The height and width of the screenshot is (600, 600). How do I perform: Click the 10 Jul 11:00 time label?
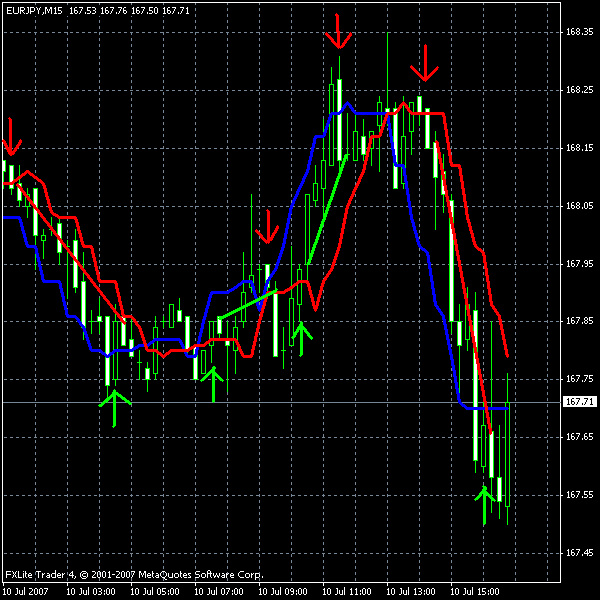click(x=347, y=592)
